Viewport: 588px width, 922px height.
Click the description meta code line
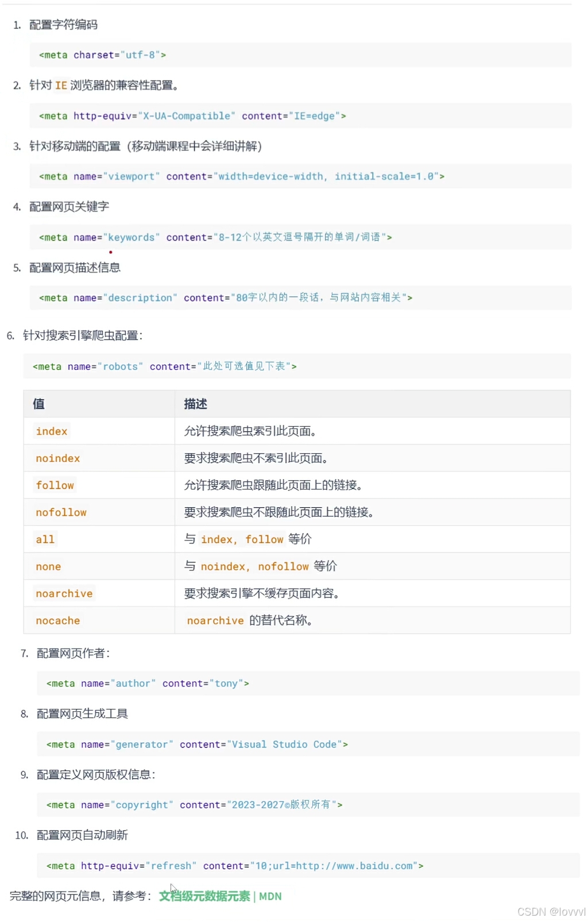[300, 298]
